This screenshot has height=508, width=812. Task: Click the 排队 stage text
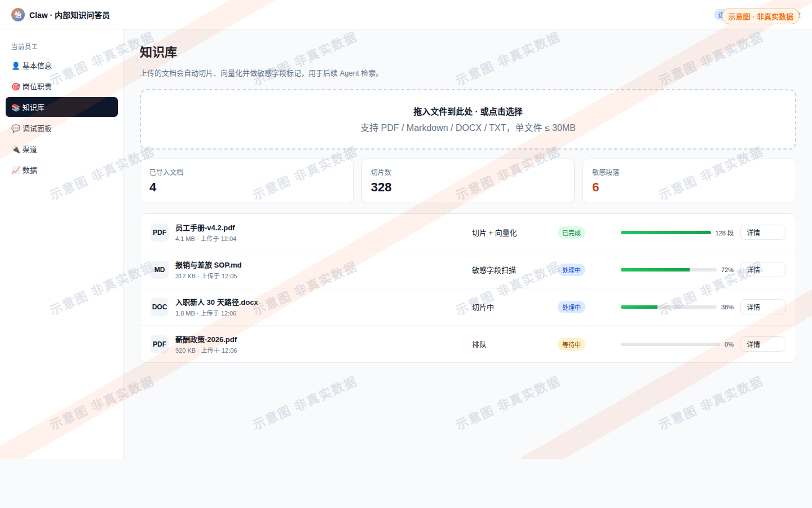[x=479, y=345]
